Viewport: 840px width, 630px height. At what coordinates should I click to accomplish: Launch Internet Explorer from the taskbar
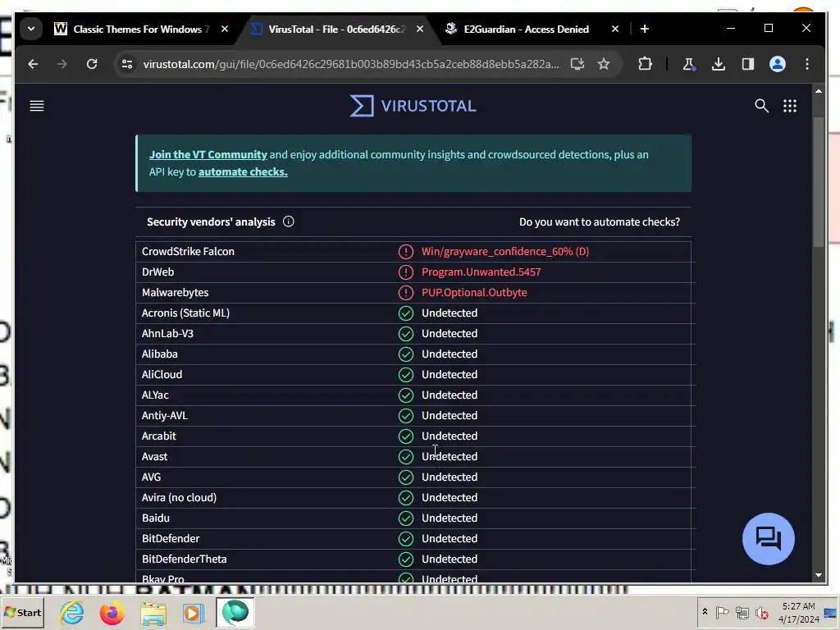(x=72, y=613)
